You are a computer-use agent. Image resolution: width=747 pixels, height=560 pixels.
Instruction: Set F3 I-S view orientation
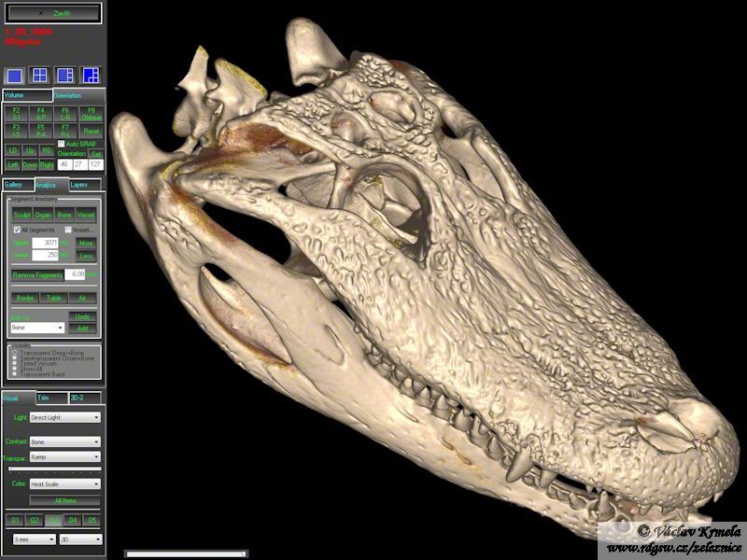16,131
